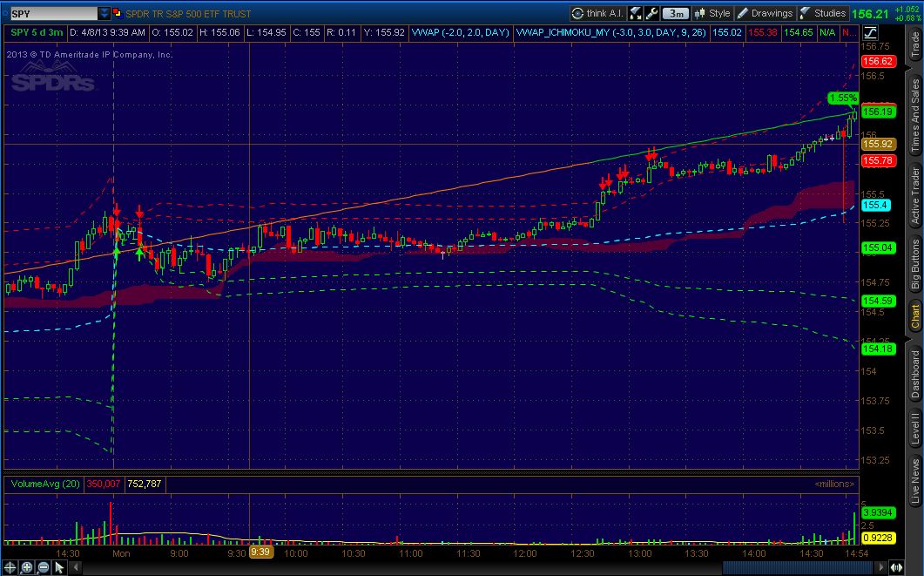Open the Level II side tab
Viewport: 924px width, 576px height.
point(915,429)
